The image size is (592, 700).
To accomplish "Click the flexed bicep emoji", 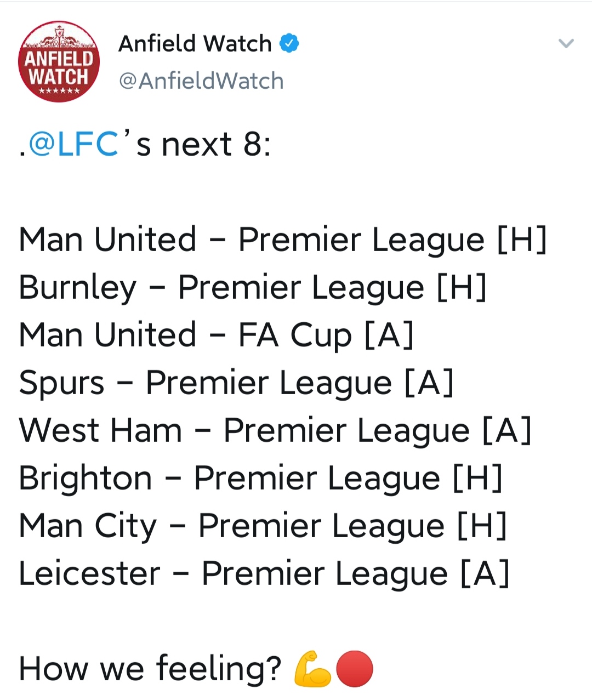I will point(312,668).
